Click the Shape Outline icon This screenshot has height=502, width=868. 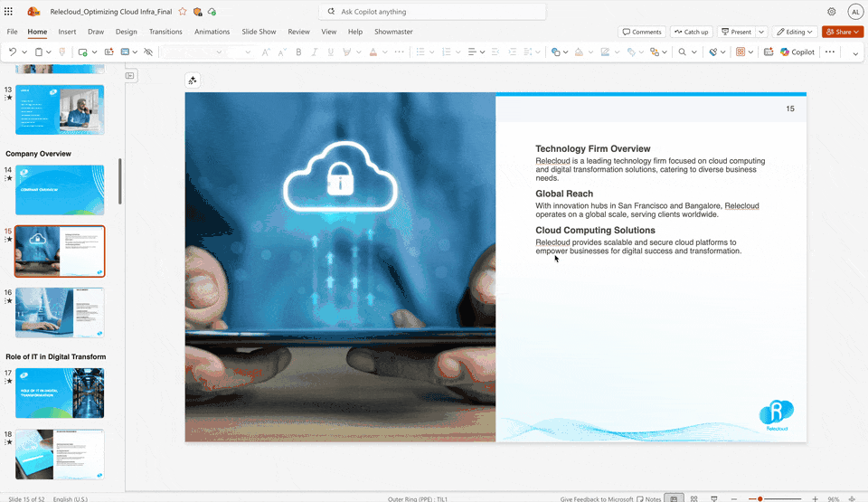pos(605,52)
